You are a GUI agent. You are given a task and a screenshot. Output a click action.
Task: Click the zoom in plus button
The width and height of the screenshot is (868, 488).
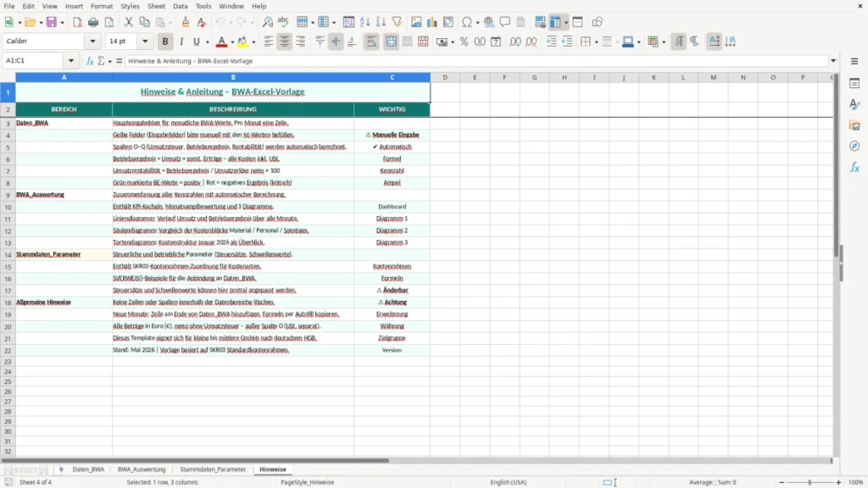838,482
